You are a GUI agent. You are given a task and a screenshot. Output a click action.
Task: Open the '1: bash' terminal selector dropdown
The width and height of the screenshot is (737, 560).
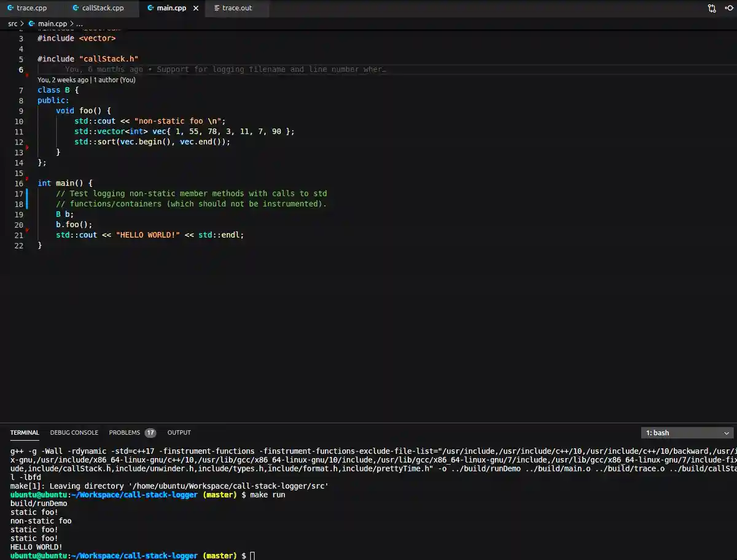pyautogui.click(x=686, y=432)
